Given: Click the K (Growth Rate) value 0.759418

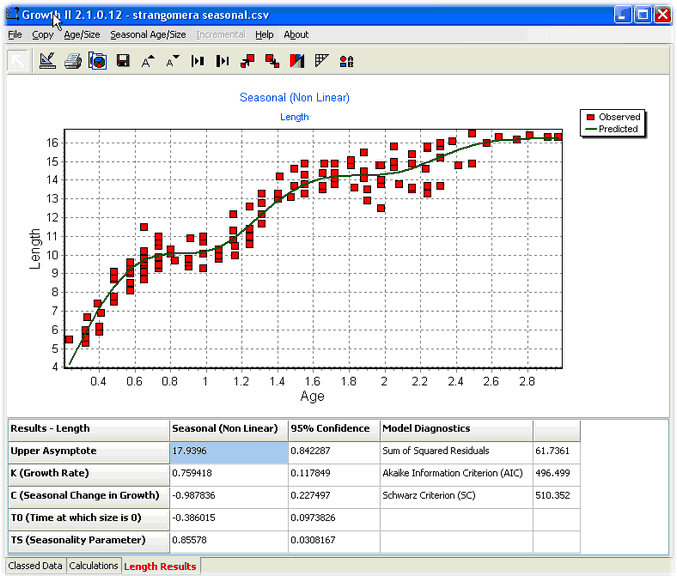Looking at the screenshot, I should tap(229, 473).
